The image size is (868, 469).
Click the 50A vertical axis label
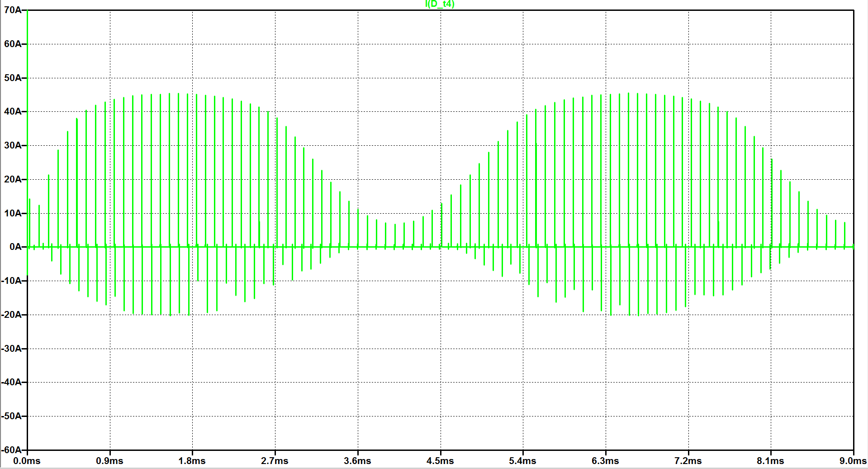pos(13,78)
